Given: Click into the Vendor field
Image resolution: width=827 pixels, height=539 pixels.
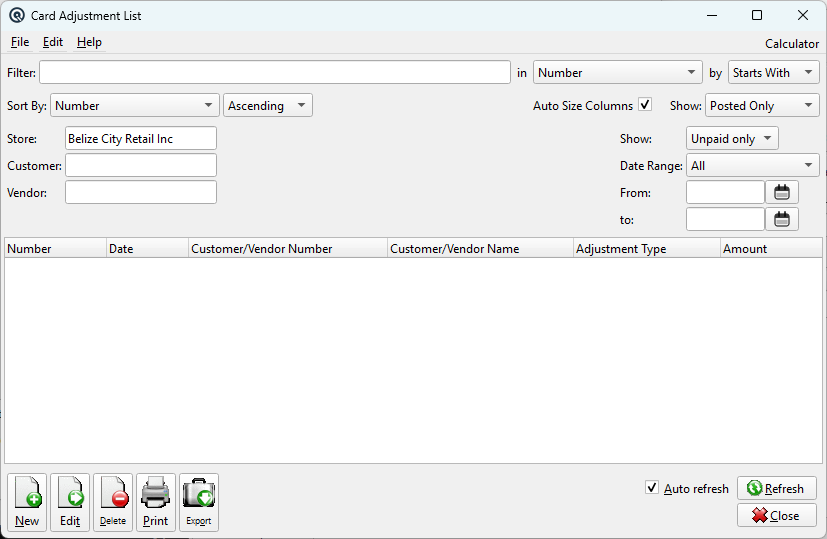Looking at the screenshot, I should pos(141,192).
